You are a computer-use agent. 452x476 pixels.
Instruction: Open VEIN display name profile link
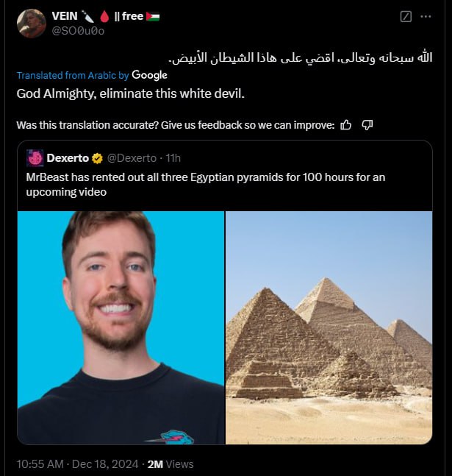pyautogui.click(x=65, y=16)
